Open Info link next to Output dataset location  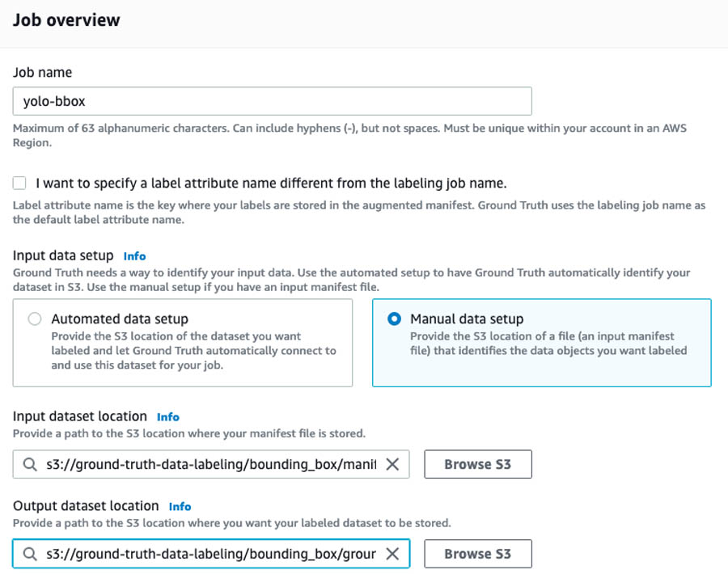[x=180, y=507]
